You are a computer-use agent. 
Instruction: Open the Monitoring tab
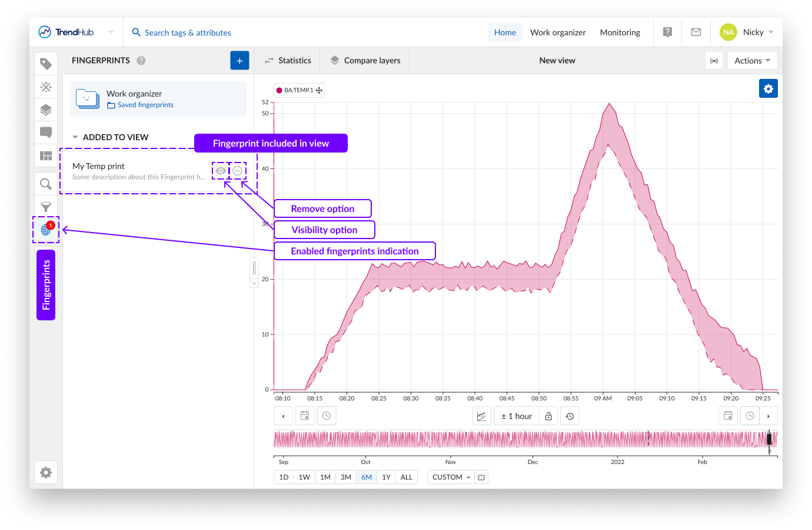pyautogui.click(x=620, y=32)
